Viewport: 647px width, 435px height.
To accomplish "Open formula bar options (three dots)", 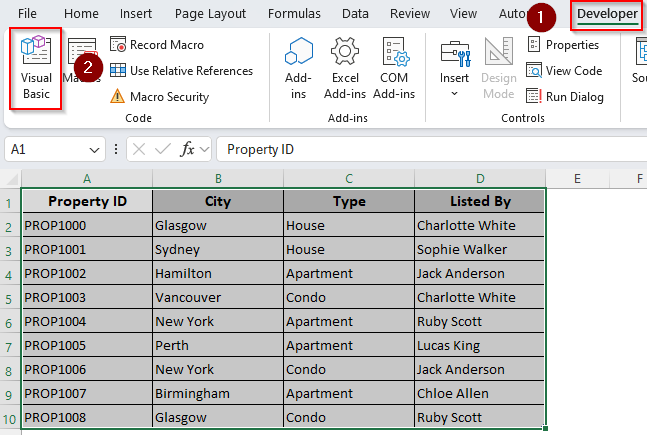I will pyautogui.click(x=116, y=149).
